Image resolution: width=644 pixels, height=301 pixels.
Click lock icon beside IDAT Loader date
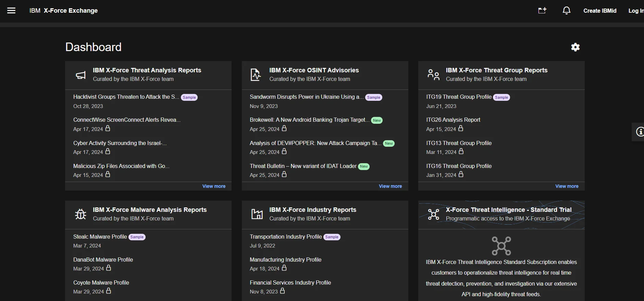click(x=284, y=174)
